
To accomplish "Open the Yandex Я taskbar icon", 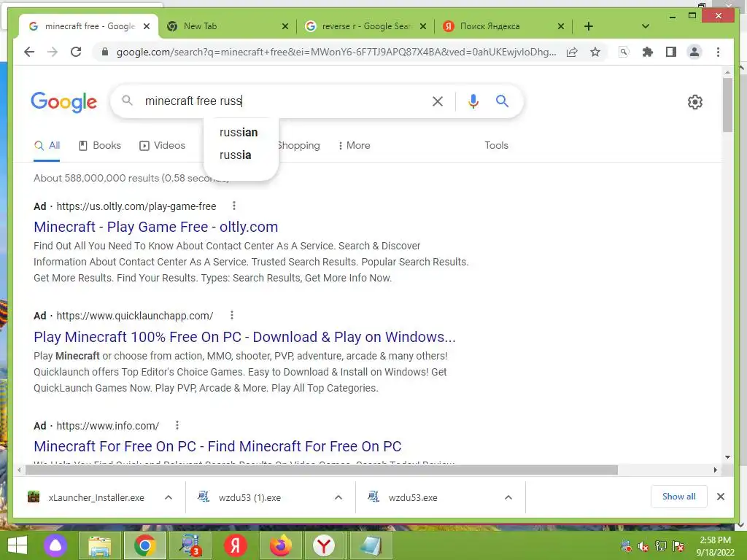I will click(x=235, y=545).
